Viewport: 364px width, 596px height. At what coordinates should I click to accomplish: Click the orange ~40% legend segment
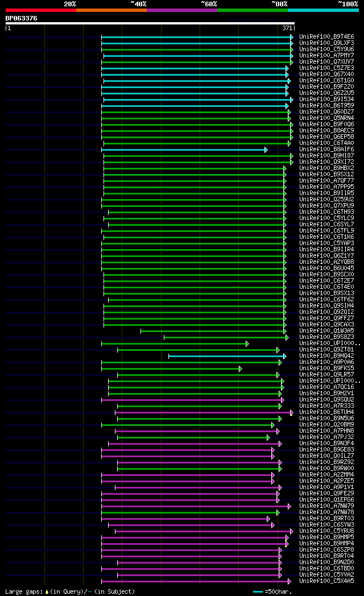click(111, 10)
